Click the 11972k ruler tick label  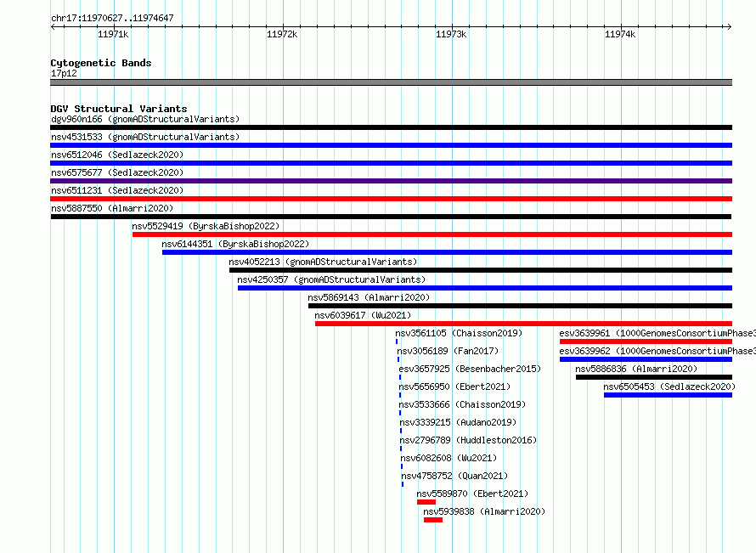pyautogui.click(x=282, y=34)
